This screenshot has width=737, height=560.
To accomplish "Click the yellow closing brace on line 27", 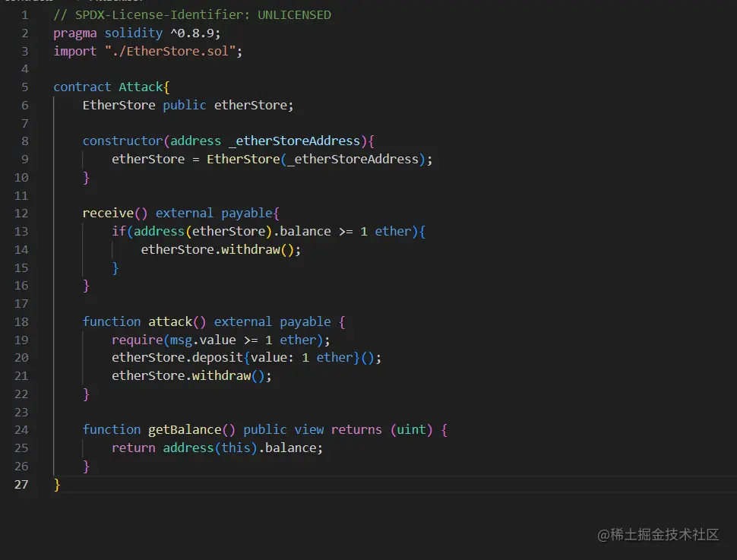I will [x=57, y=484].
